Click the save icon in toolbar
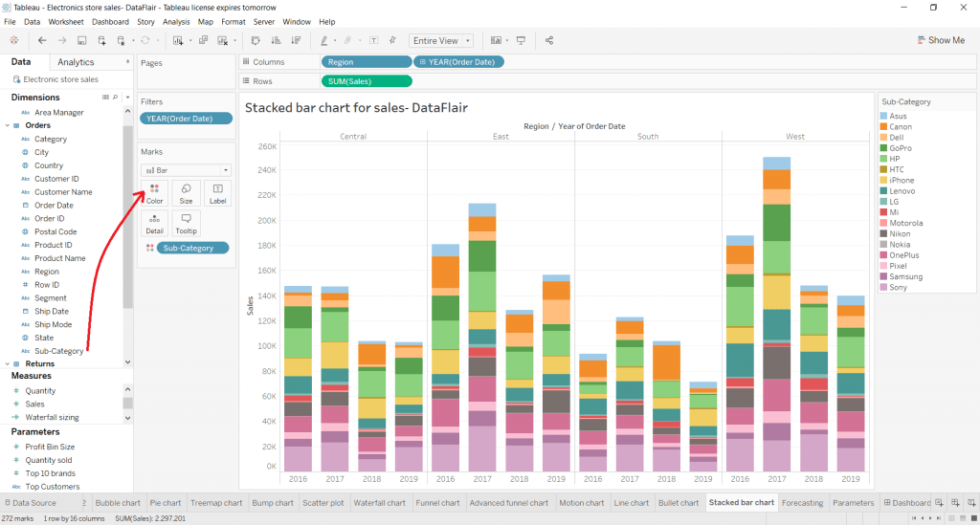 82,40
